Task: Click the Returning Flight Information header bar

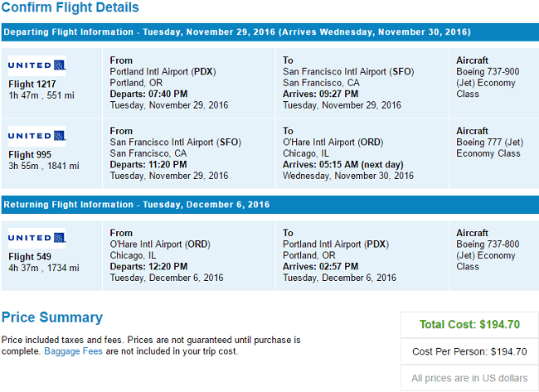Action: tap(270, 205)
